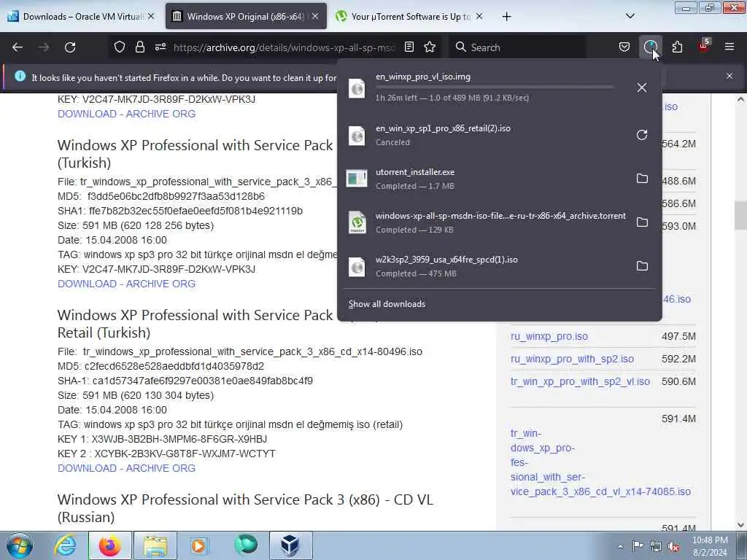Click the network tray icon
Screen dimensions: 747x560
(x=656, y=546)
